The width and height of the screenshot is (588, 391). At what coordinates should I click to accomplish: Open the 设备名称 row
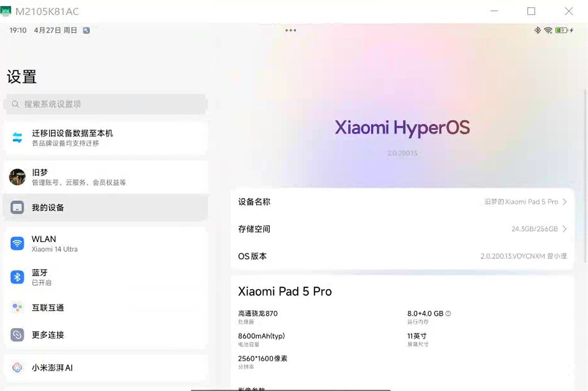click(x=402, y=202)
